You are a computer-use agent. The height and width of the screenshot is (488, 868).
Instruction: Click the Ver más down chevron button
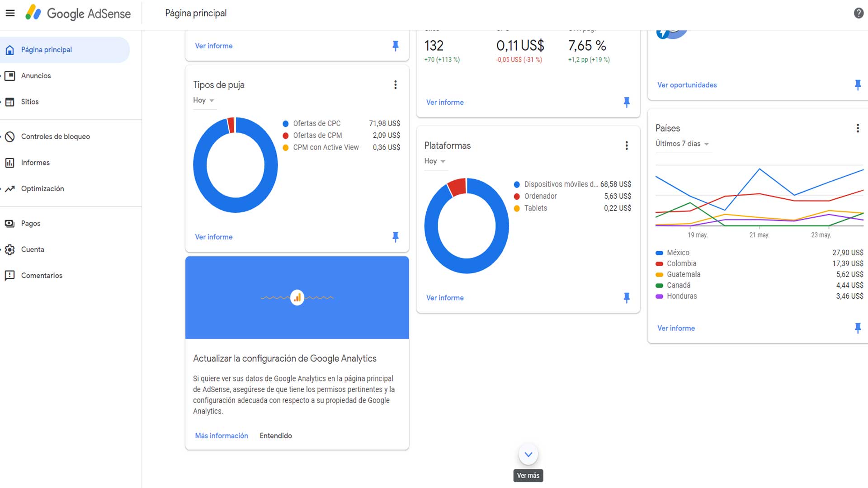[528, 455]
